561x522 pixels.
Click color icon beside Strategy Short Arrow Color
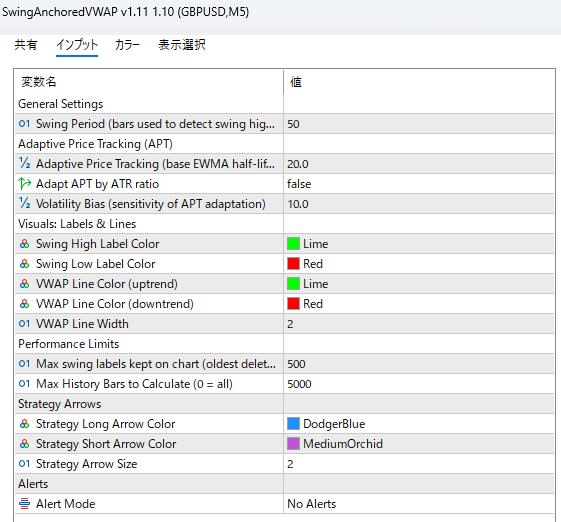point(24,444)
